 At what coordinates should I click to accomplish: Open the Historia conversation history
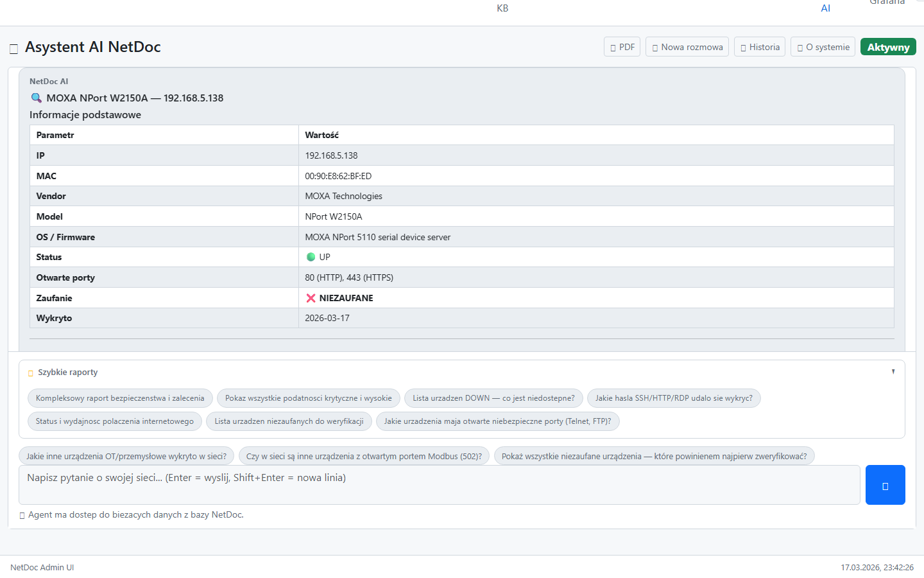click(x=759, y=47)
